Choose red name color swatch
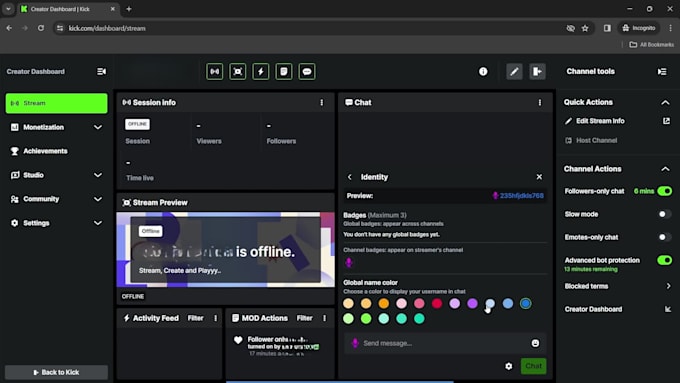This screenshot has width=680, height=383. click(x=437, y=304)
